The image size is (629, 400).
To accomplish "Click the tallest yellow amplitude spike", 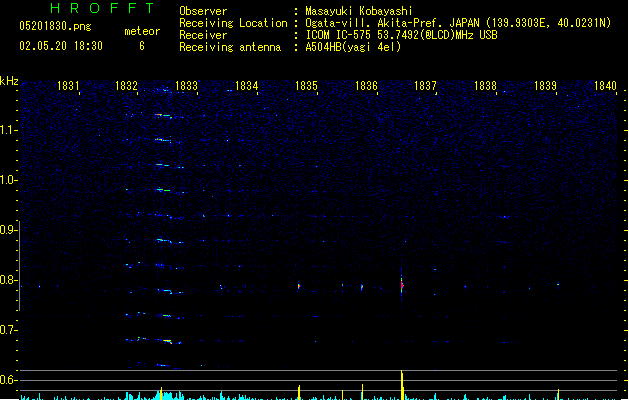I will (402, 385).
